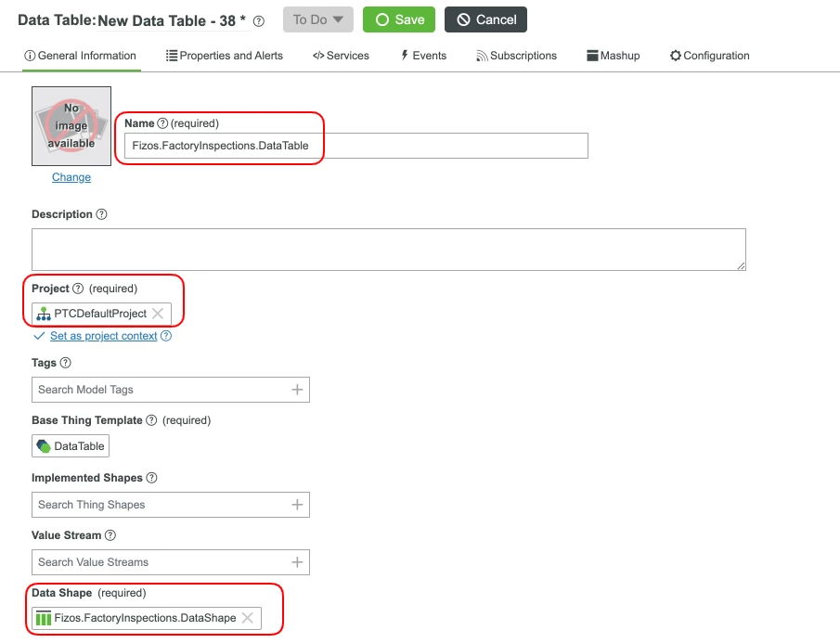The image size is (840, 643).
Task: Switch to the Events tab
Action: [423, 56]
